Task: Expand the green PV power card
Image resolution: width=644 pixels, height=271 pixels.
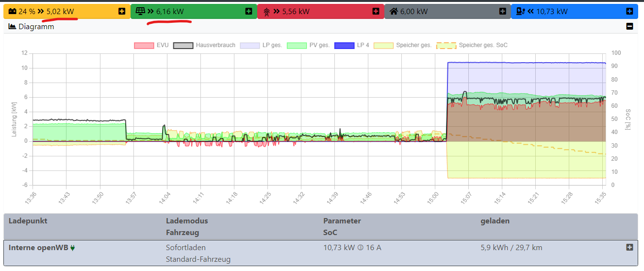Action: (x=248, y=11)
